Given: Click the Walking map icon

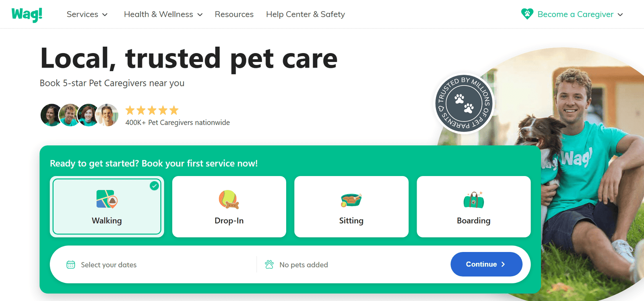Looking at the screenshot, I should point(107,199).
